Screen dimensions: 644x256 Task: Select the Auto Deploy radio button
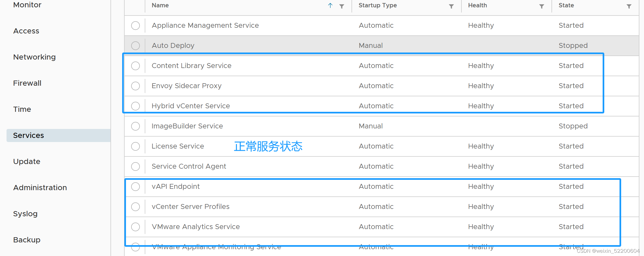[x=135, y=46]
